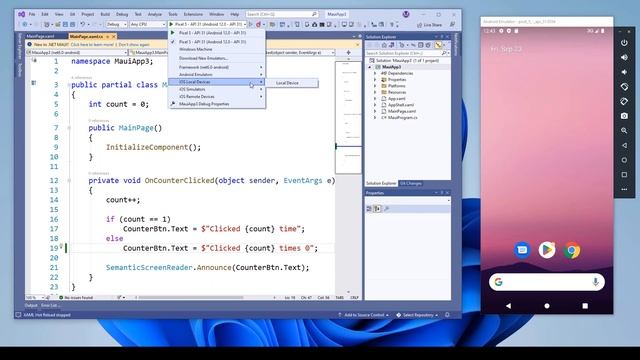Click the Undo toolbar icon
Screen dimensions: 640x360
tap(82, 24)
